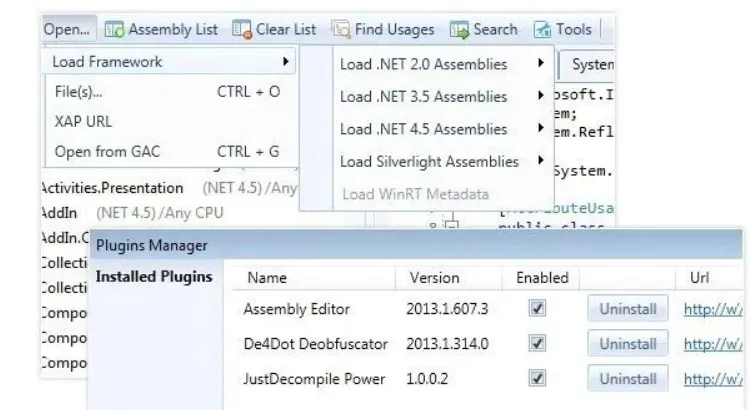The image size is (750, 410).
Task: Click the Clear List icon
Action: click(x=242, y=30)
